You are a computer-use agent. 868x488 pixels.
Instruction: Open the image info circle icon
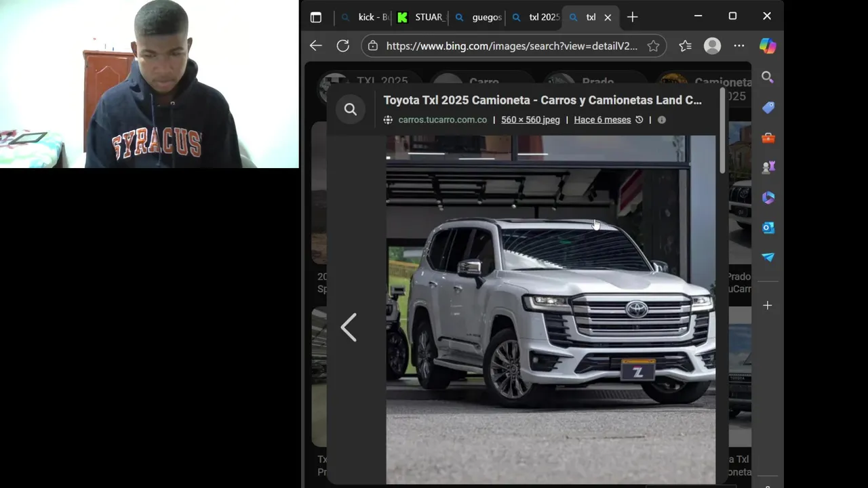pos(662,120)
